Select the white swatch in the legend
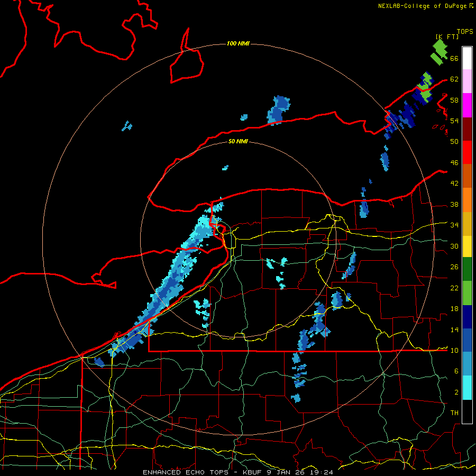The height and width of the screenshot is (476, 476). [x=467, y=58]
